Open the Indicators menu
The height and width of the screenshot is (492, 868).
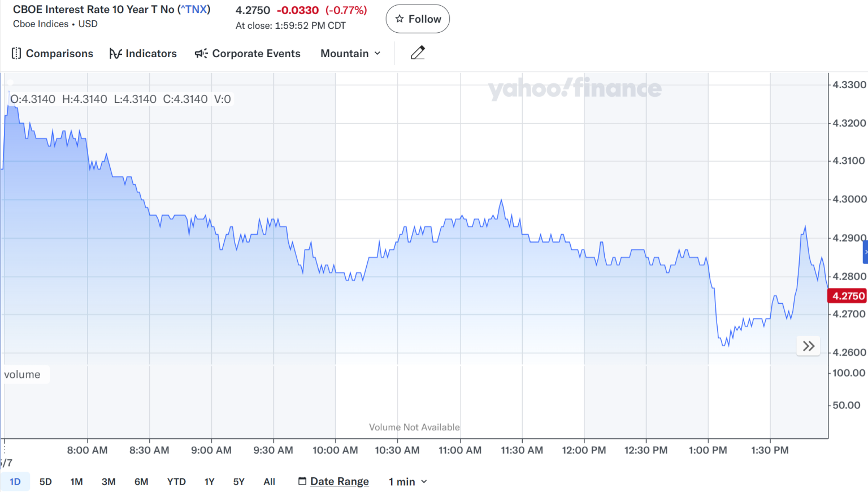143,53
